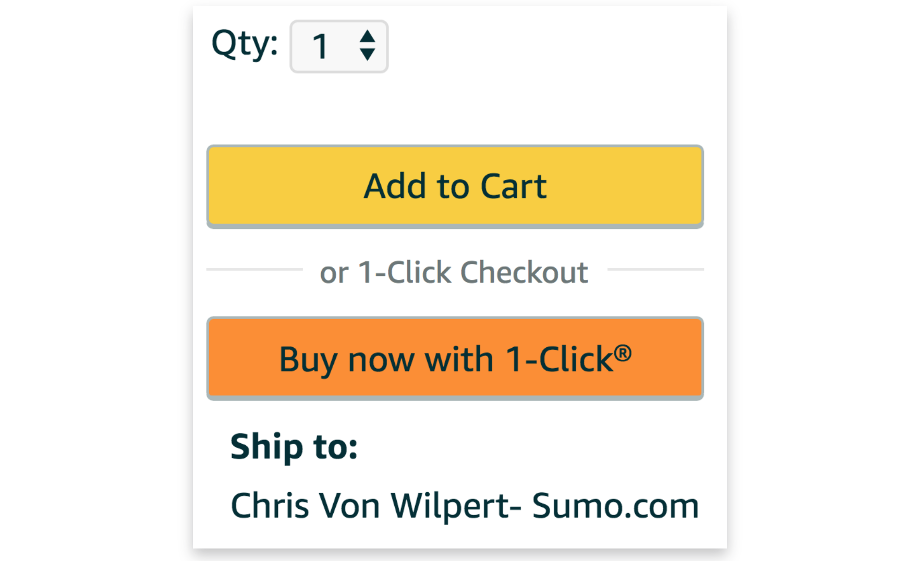This screenshot has width=924, height=561.
Task: Open the Qty dropdown selector
Action: 339,46
